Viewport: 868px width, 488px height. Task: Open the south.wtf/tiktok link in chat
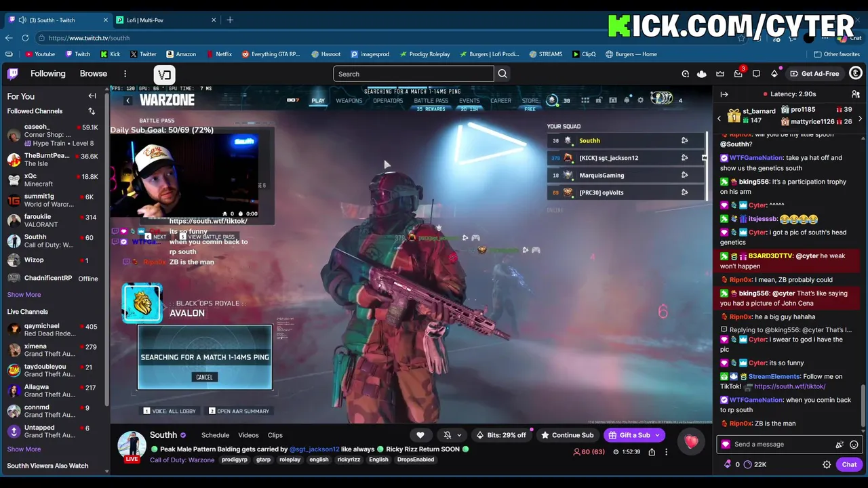[x=789, y=386]
